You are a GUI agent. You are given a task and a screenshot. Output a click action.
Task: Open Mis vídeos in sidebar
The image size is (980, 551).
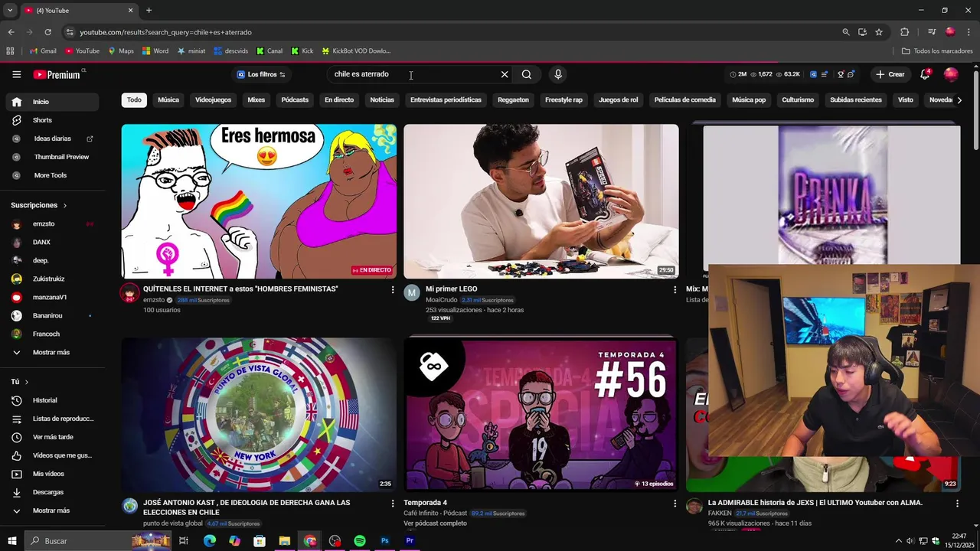tap(52, 474)
